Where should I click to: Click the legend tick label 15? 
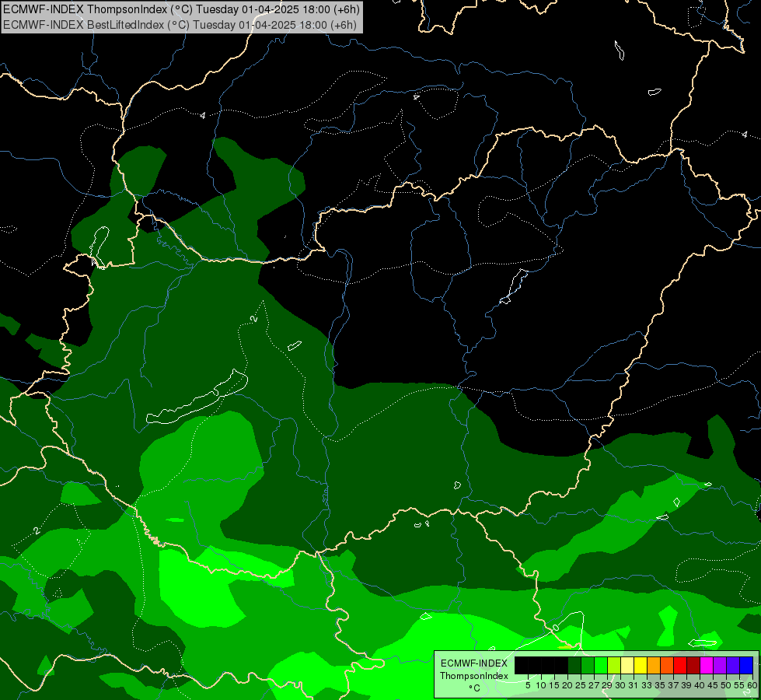[554, 685]
